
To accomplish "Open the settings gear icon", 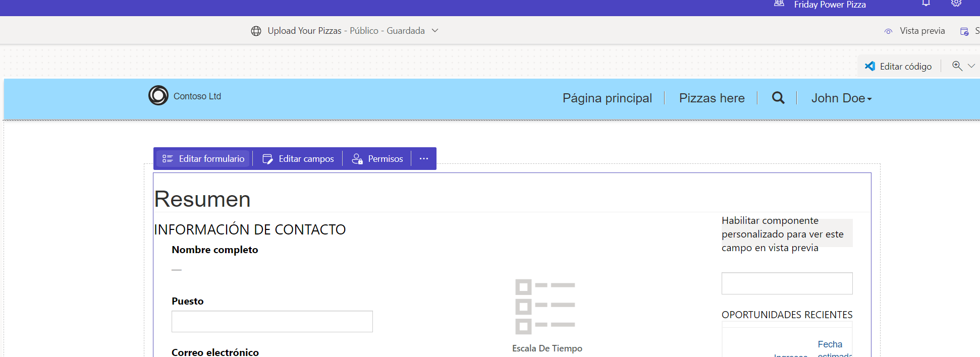I will point(956,3).
